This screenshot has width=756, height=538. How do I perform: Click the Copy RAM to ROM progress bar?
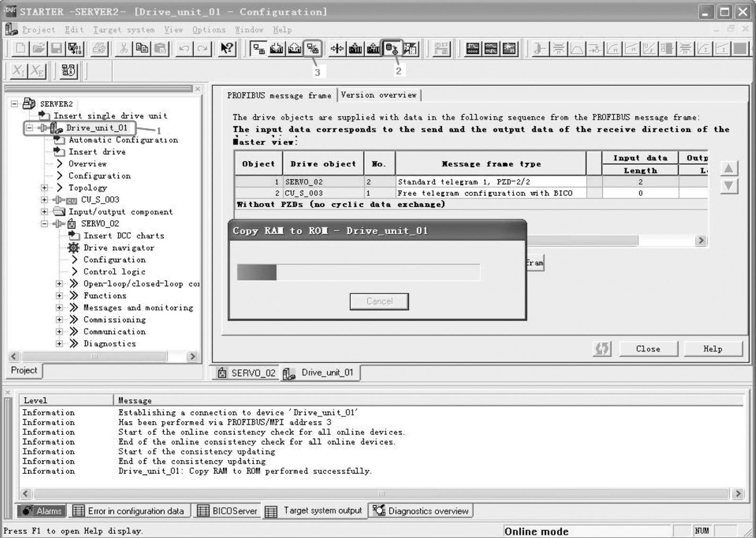(358, 272)
